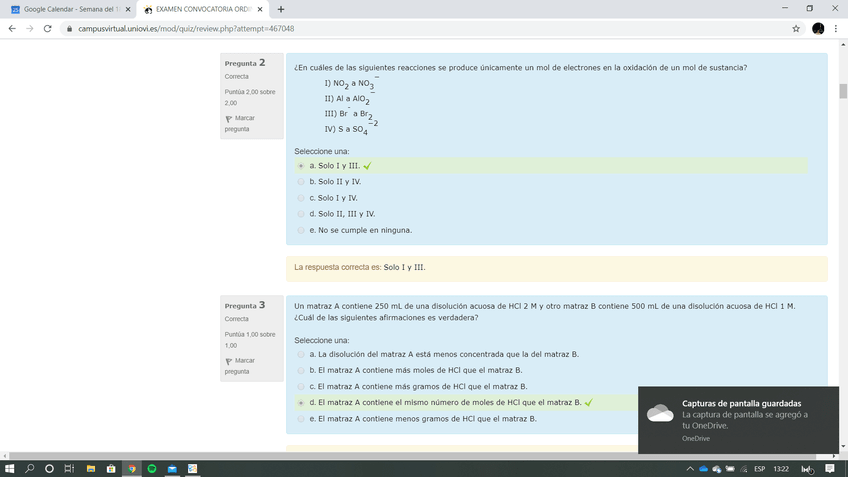Select option e. No se cumple en ninguna.
848x477 pixels.
(301, 230)
